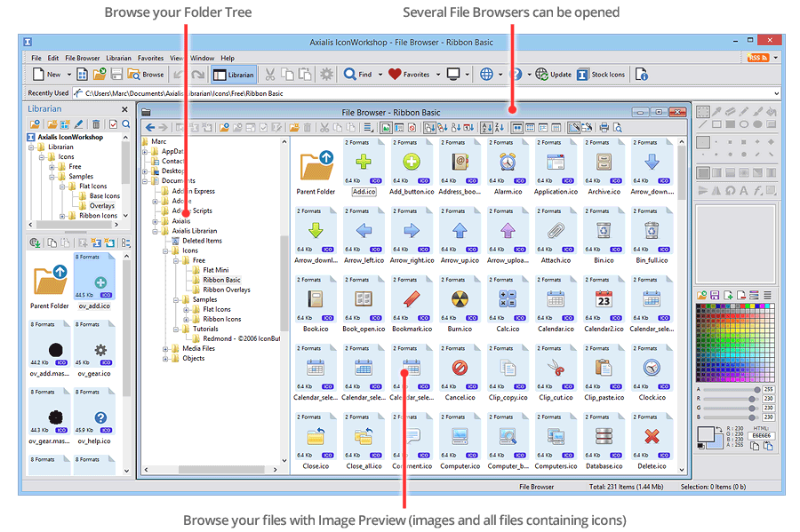Click the back arrow in File Browser toolbar
The image size is (800, 532).
tap(150, 127)
